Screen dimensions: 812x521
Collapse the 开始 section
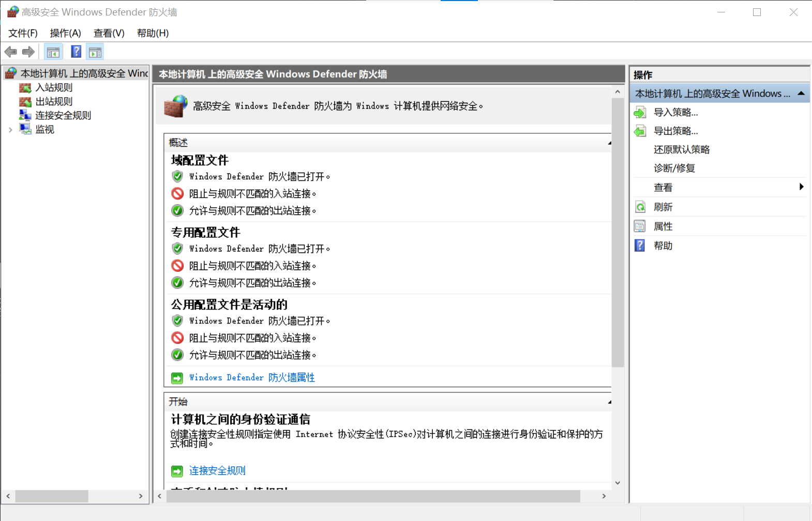610,402
